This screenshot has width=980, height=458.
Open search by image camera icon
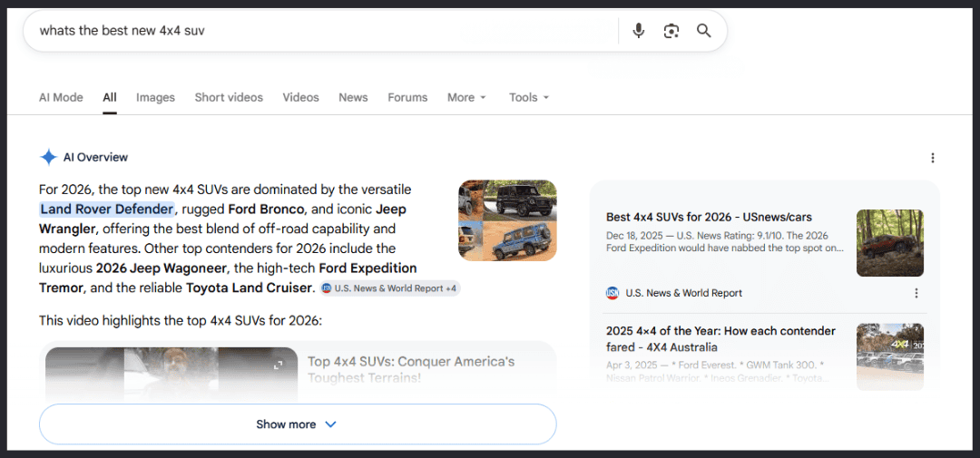[671, 31]
